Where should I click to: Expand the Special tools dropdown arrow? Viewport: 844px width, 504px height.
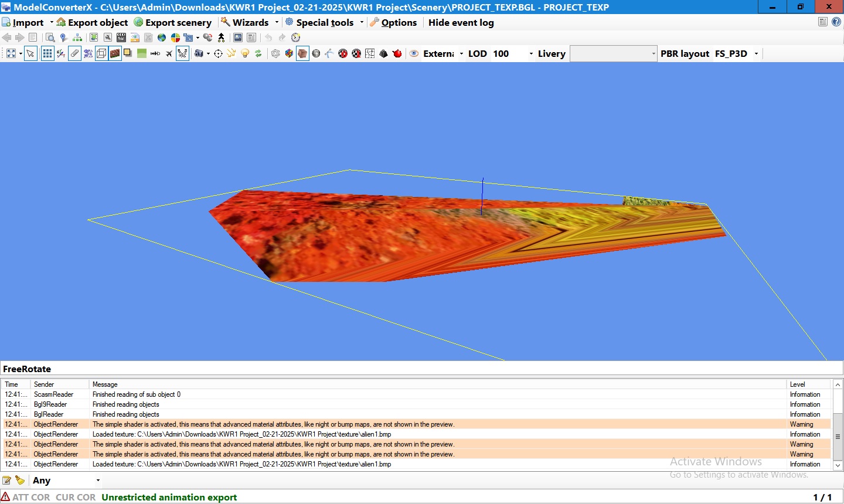coord(362,22)
